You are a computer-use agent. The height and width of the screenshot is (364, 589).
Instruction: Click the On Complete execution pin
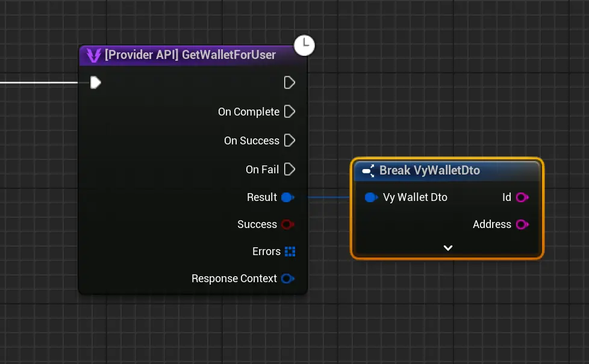289,111
